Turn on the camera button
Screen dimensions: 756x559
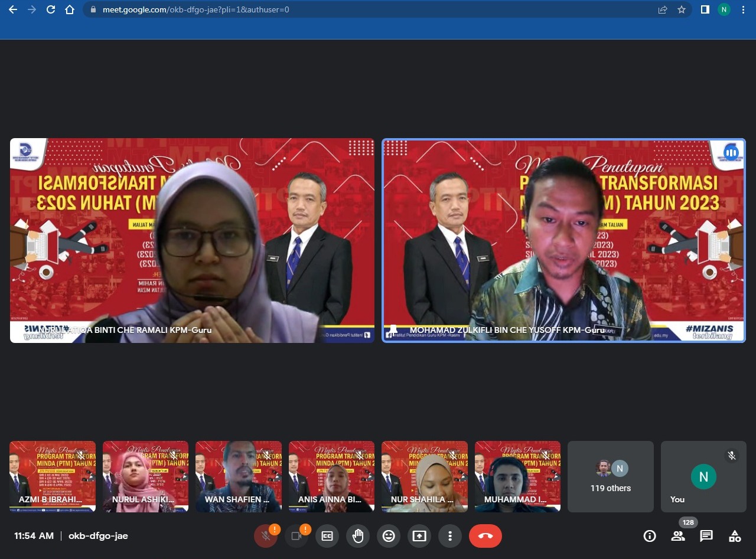[296, 536]
